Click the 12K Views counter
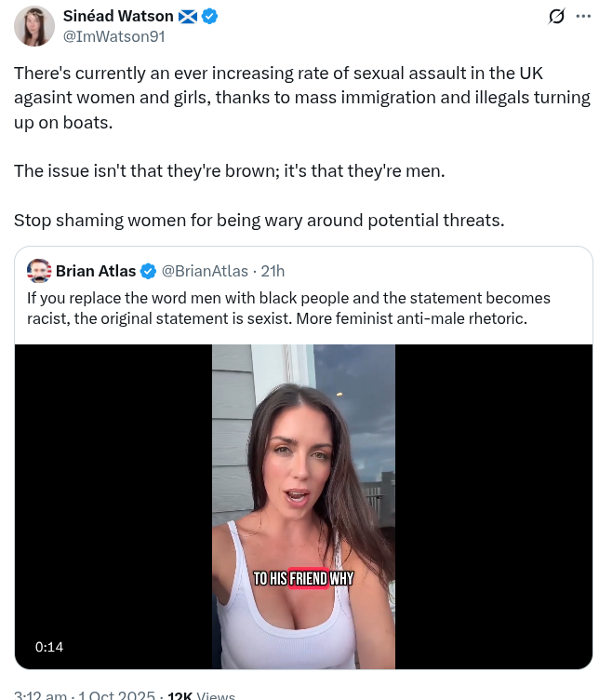The height and width of the screenshot is (700, 599). click(x=201, y=695)
